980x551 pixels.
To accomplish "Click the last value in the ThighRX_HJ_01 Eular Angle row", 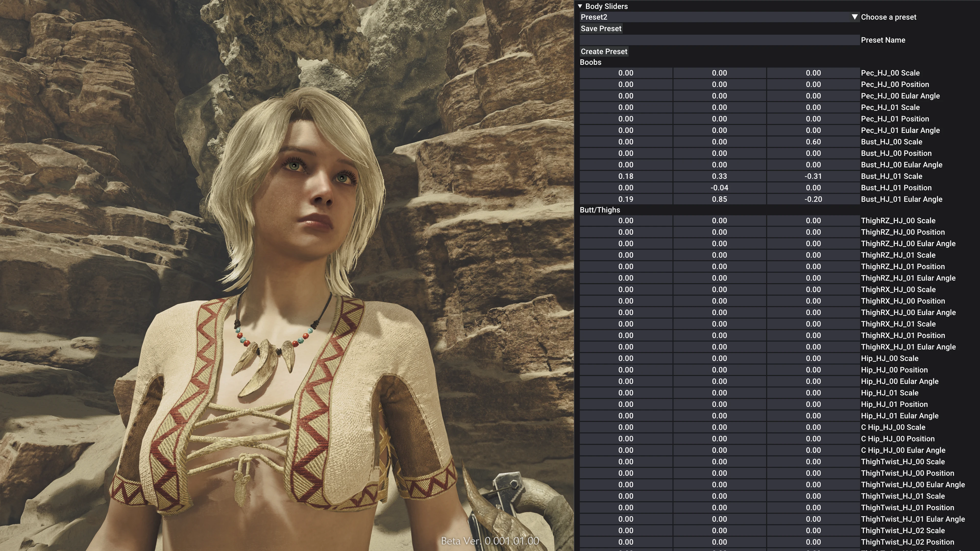I will pyautogui.click(x=813, y=347).
